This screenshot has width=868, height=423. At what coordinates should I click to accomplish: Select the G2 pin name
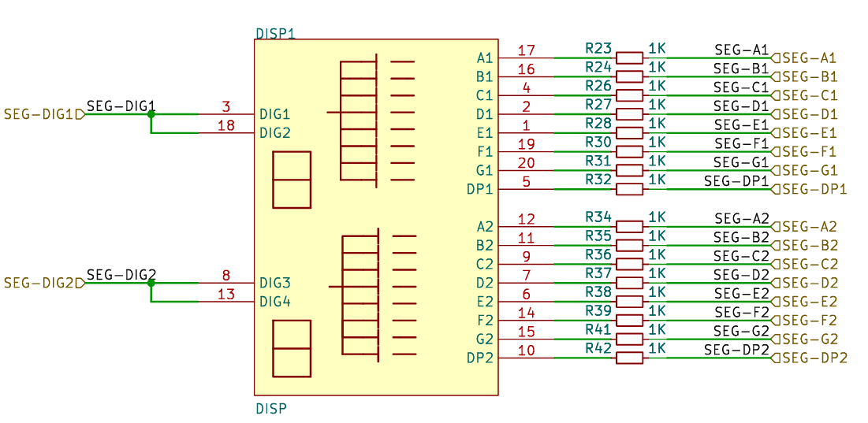[x=484, y=340]
